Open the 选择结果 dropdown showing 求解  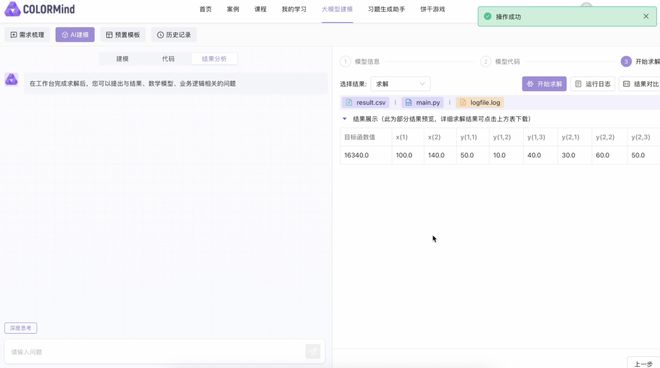coord(400,84)
